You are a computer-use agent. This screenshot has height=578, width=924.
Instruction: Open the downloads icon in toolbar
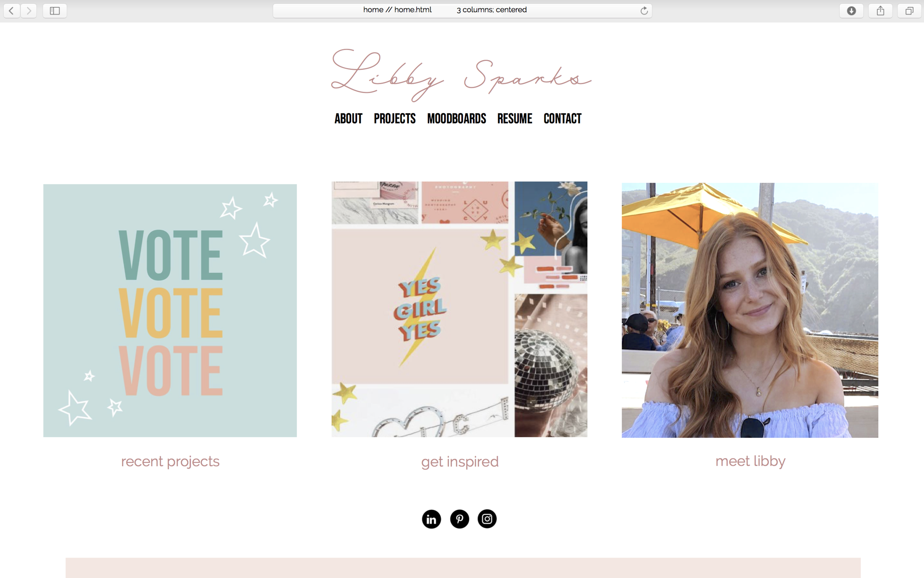coord(851,11)
